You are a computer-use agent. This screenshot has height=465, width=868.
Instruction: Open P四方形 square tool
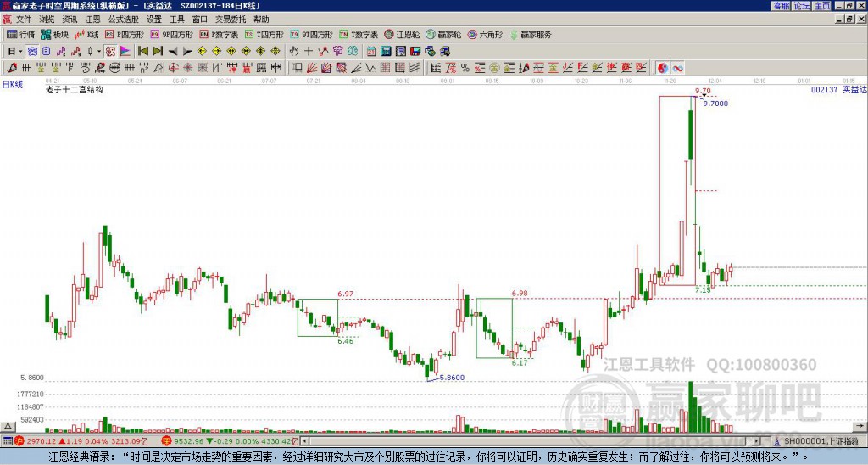(125, 34)
